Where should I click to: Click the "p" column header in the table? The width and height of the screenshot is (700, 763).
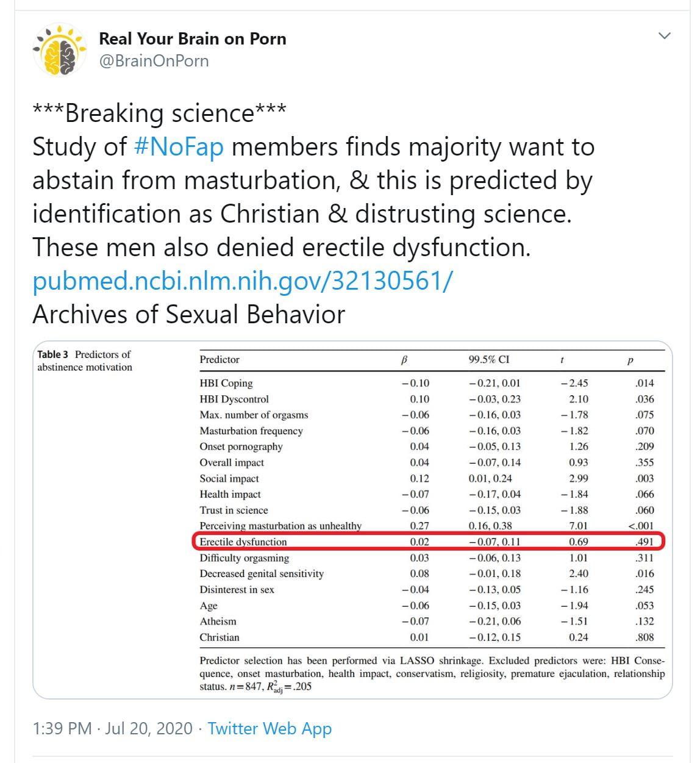pyautogui.click(x=630, y=360)
